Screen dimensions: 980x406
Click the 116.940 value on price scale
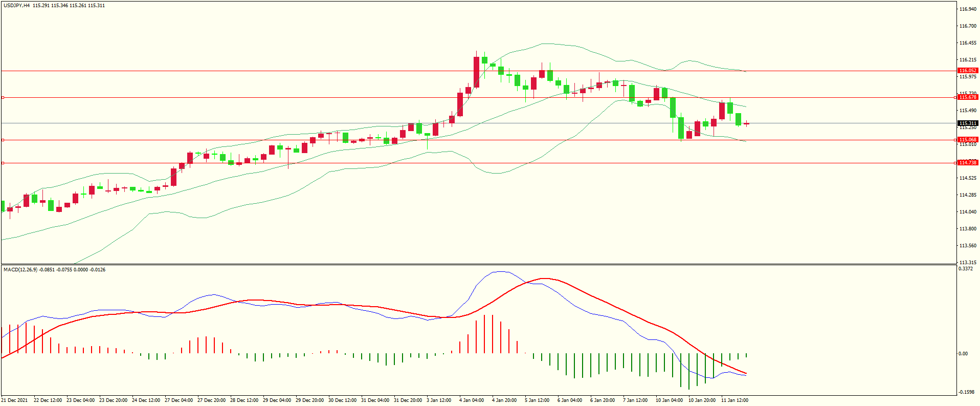pyautogui.click(x=967, y=9)
